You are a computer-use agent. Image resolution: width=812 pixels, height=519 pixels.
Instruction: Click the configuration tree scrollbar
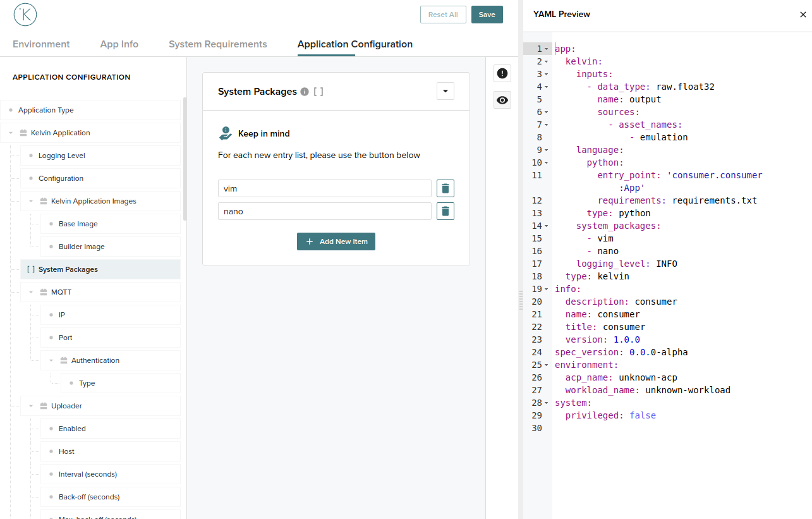point(185,158)
